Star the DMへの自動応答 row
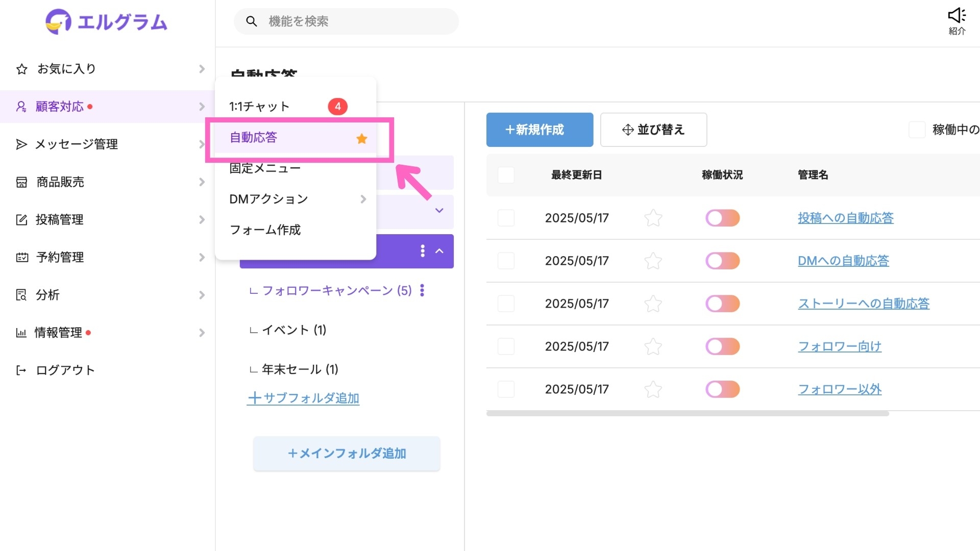980x551 pixels. pos(653,261)
